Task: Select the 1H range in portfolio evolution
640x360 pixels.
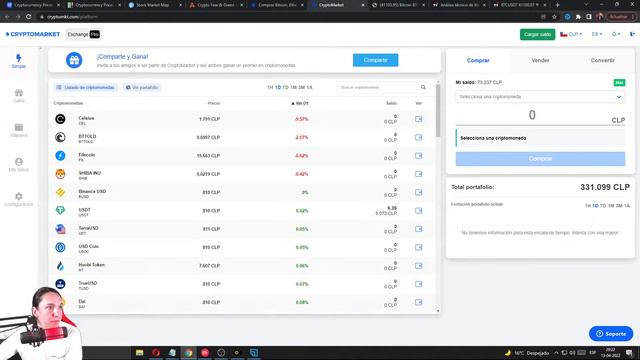Action: coord(588,206)
